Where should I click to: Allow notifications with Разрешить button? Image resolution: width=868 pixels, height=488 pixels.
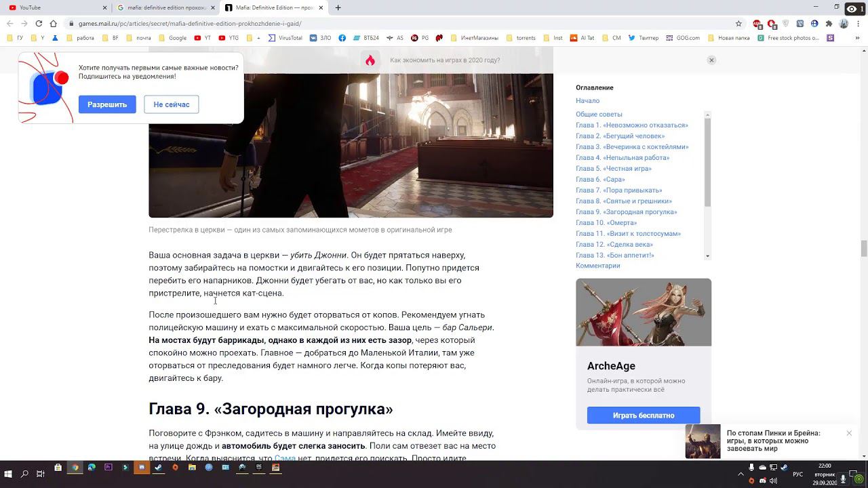coord(107,104)
